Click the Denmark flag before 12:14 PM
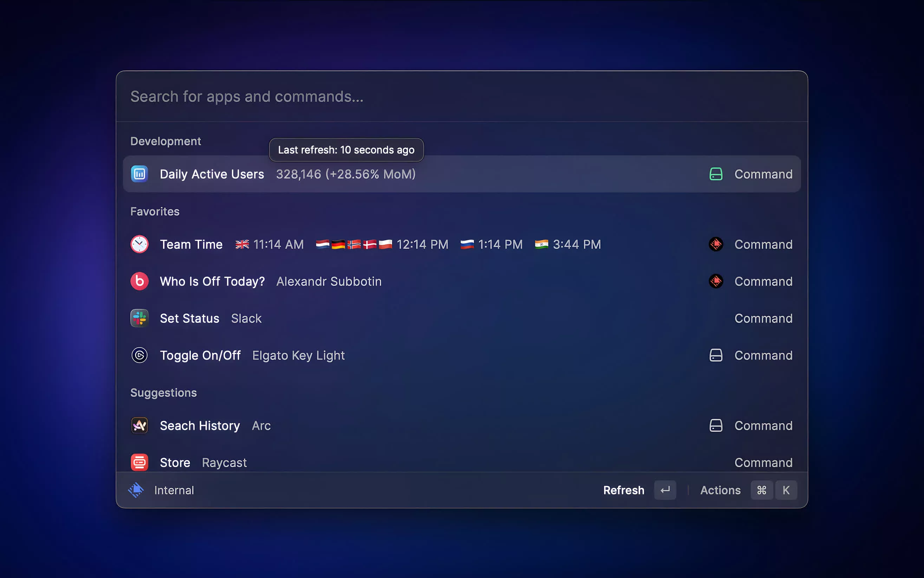The image size is (924, 578). (x=370, y=244)
